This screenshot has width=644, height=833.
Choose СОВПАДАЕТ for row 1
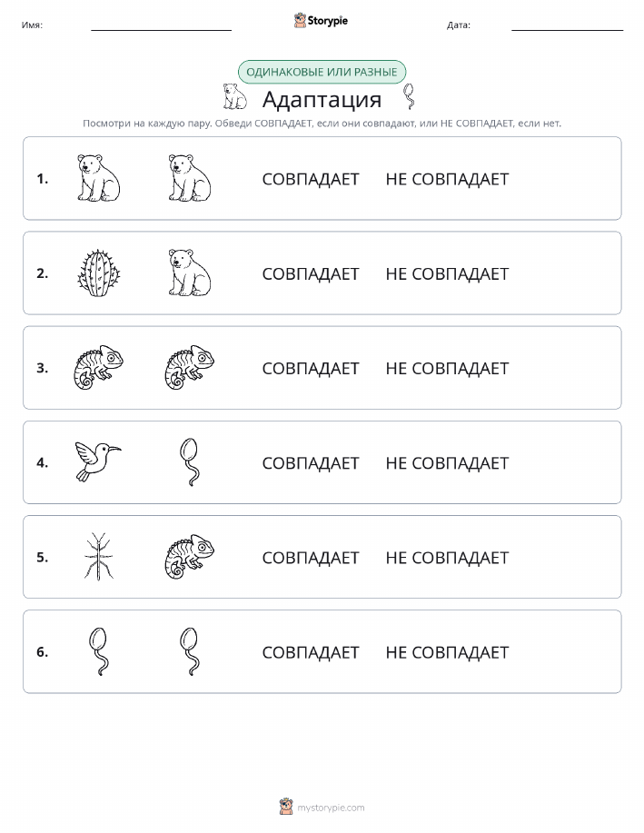(311, 179)
